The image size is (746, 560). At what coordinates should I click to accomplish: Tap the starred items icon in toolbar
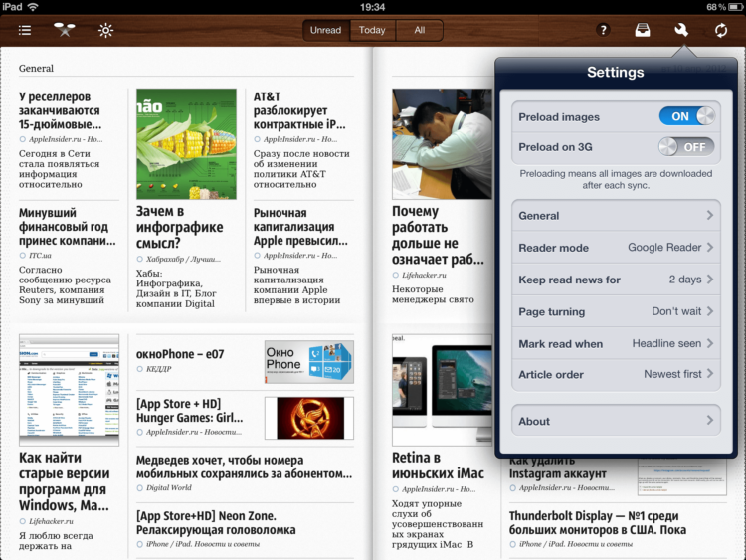tap(65, 30)
